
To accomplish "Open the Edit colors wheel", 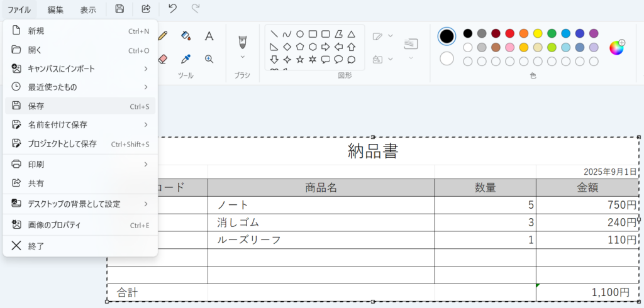I will point(616,48).
